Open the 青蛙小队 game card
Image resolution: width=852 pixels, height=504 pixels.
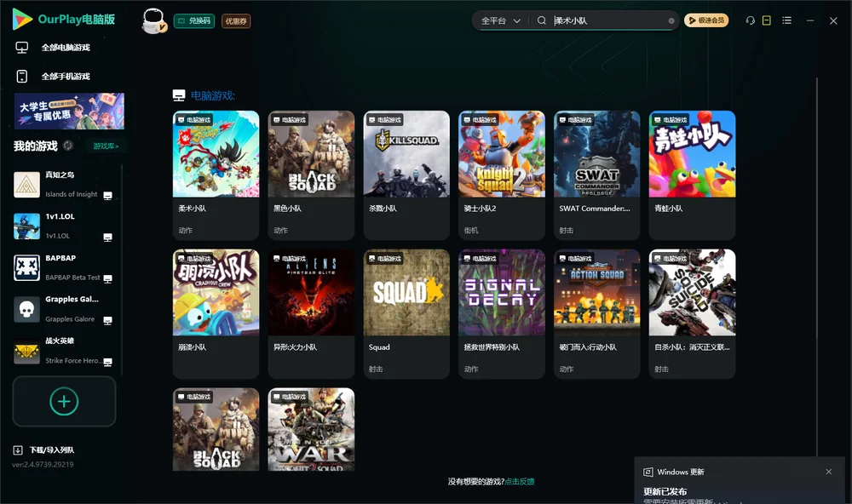692,175
